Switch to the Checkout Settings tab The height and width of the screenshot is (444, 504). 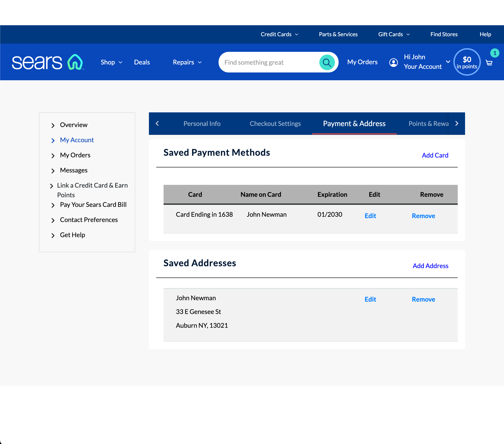click(275, 123)
